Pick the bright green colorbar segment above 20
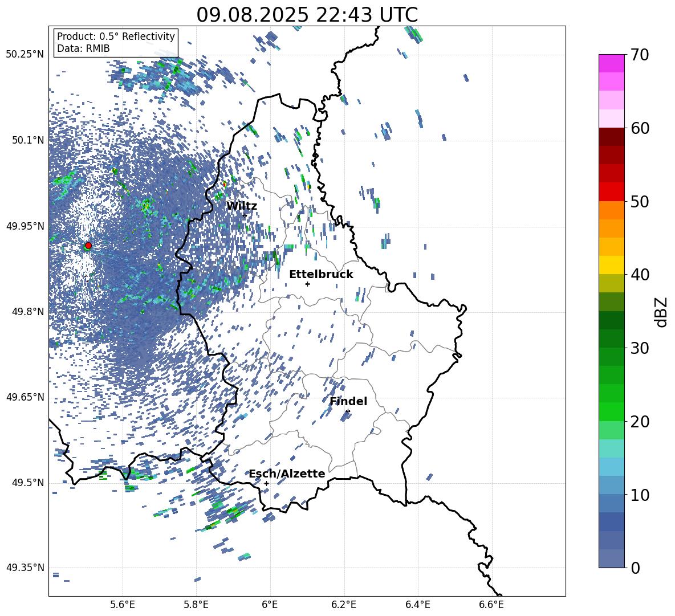This screenshot has height=616, width=675. (612, 411)
